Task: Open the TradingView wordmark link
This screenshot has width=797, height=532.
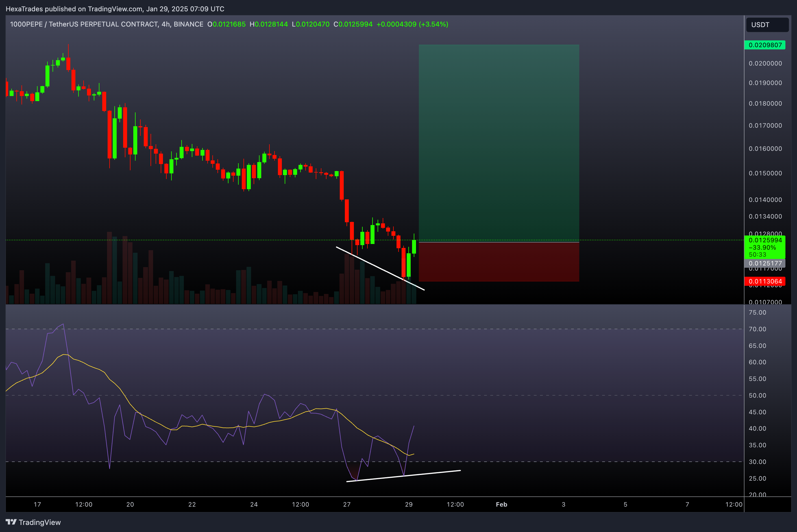Action: point(40,522)
